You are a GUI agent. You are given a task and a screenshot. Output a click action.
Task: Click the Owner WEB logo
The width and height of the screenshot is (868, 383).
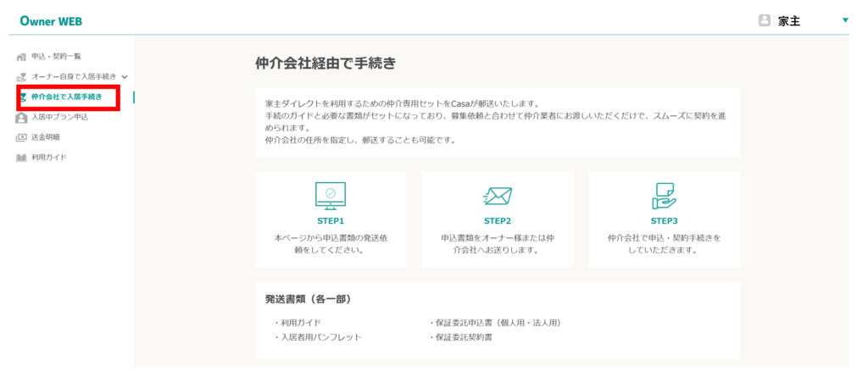51,21
